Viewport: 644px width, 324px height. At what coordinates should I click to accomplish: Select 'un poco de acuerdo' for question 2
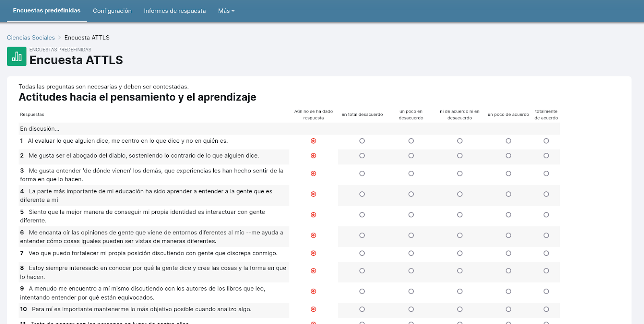[508, 156]
